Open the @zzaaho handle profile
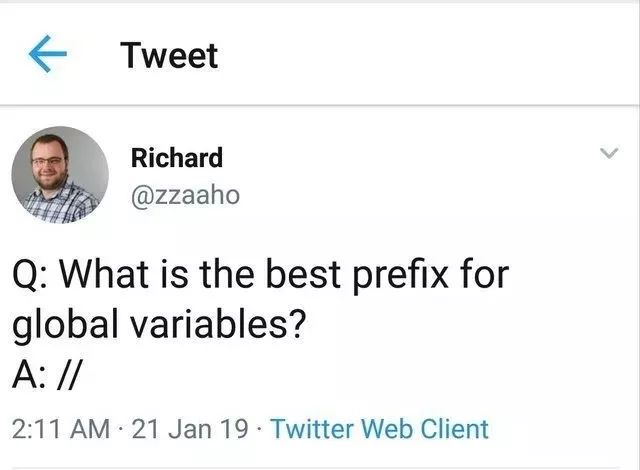The height and width of the screenshot is (470, 640). (x=185, y=193)
